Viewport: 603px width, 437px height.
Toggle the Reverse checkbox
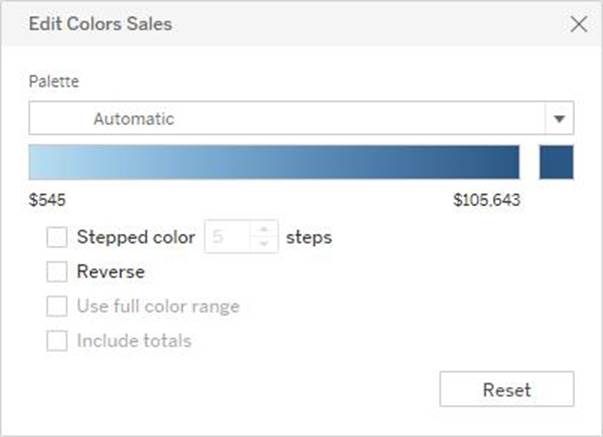(57, 271)
